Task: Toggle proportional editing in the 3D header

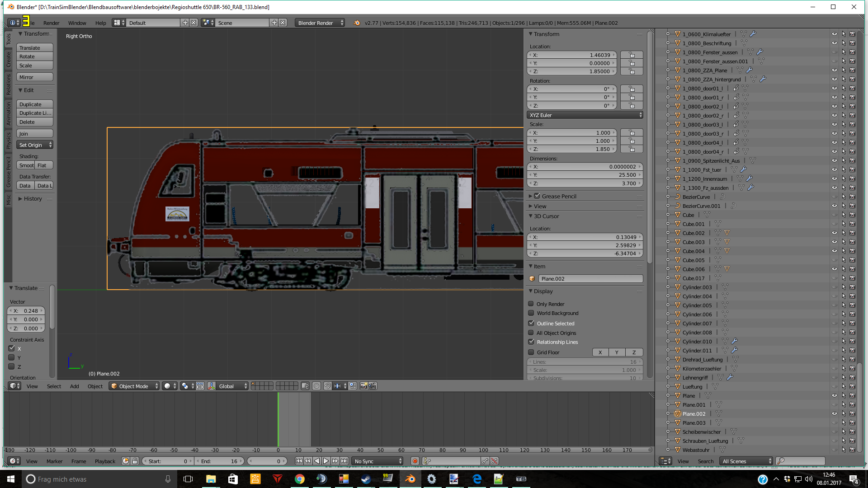Action: pos(316,386)
